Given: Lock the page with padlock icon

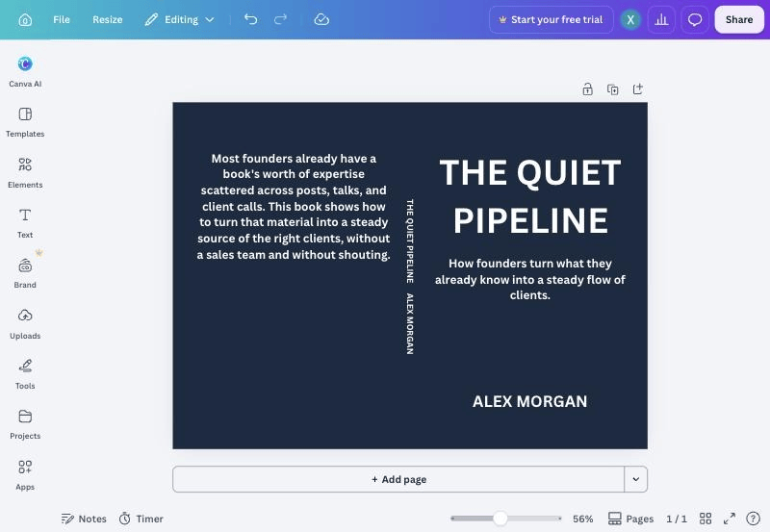Looking at the screenshot, I should point(587,89).
